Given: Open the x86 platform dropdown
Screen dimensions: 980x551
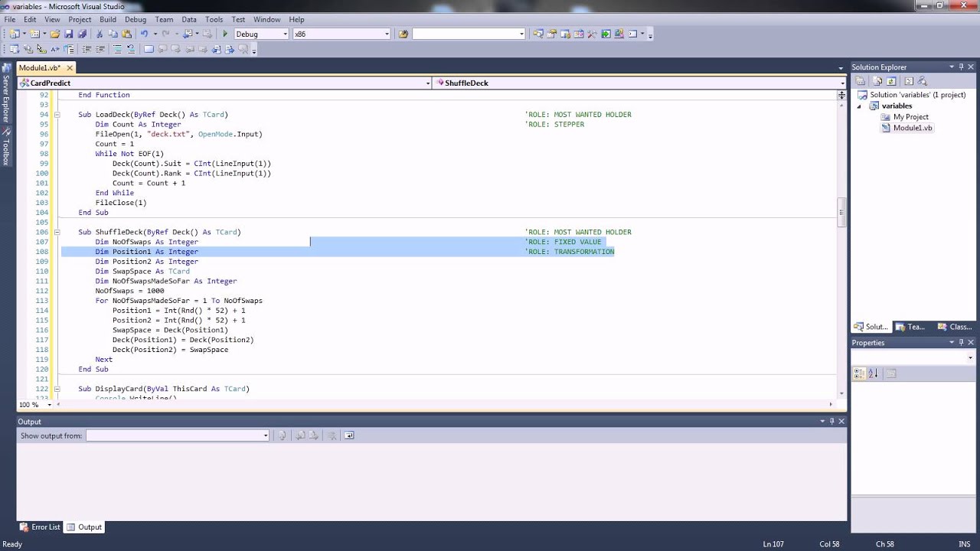Looking at the screenshot, I should 387,34.
